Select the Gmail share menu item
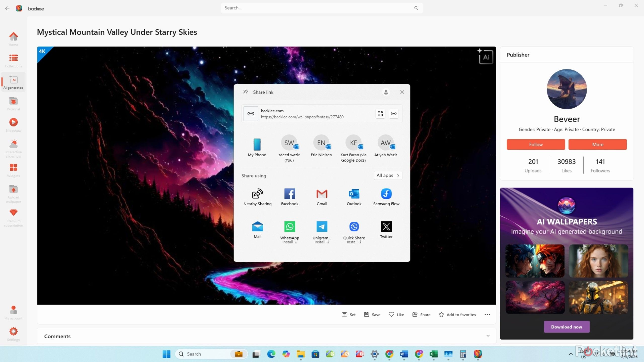 click(x=322, y=197)
